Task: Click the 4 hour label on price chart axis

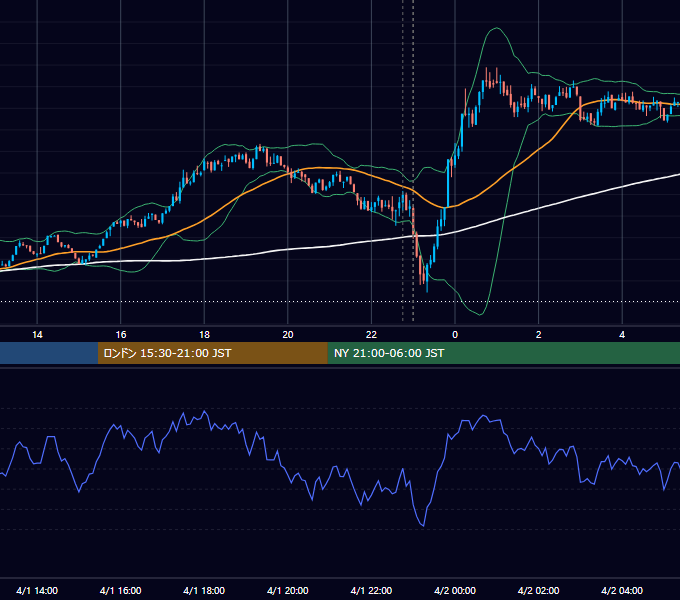Action: (622, 335)
